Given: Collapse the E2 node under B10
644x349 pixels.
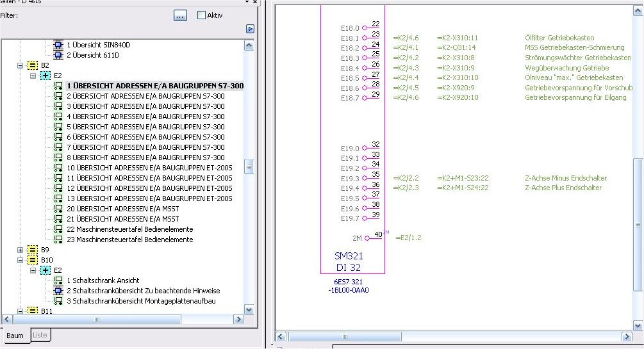Looking at the screenshot, I should coord(33,270).
